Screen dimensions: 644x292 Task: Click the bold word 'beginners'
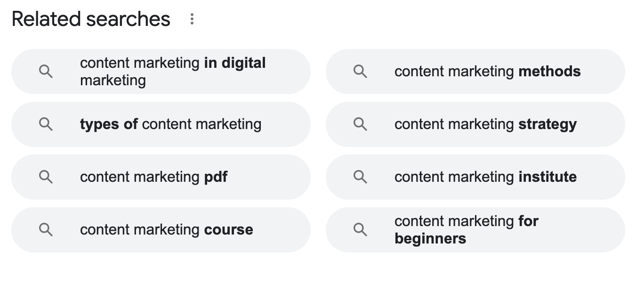pyautogui.click(x=430, y=239)
